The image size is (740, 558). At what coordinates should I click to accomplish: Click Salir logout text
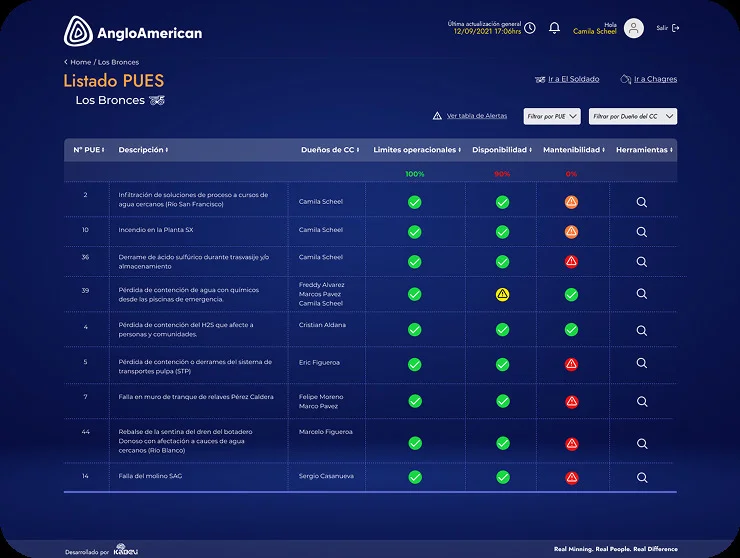(662, 28)
